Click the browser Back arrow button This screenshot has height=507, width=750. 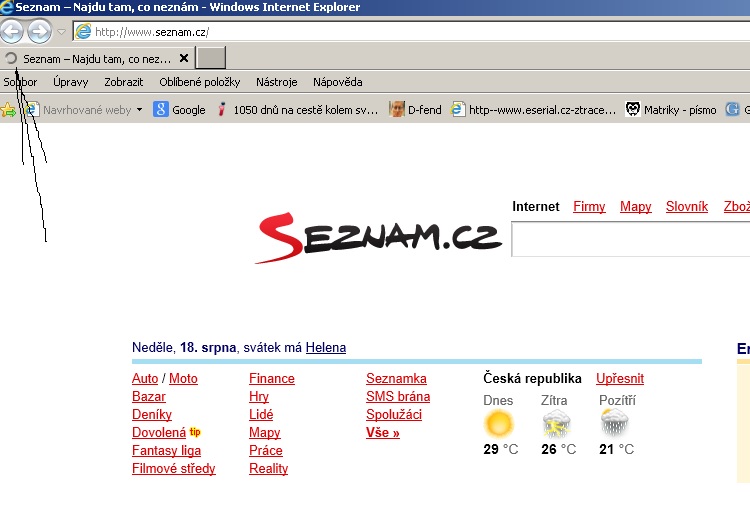click(x=12, y=31)
